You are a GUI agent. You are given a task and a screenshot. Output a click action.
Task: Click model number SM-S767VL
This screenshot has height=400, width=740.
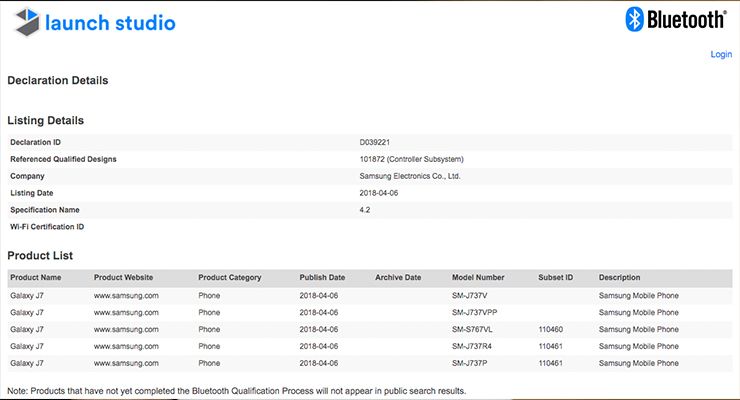(x=478, y=329)
